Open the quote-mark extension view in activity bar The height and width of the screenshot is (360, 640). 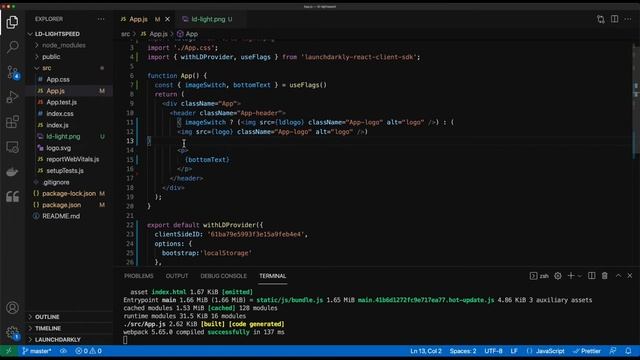pos(12,197)
